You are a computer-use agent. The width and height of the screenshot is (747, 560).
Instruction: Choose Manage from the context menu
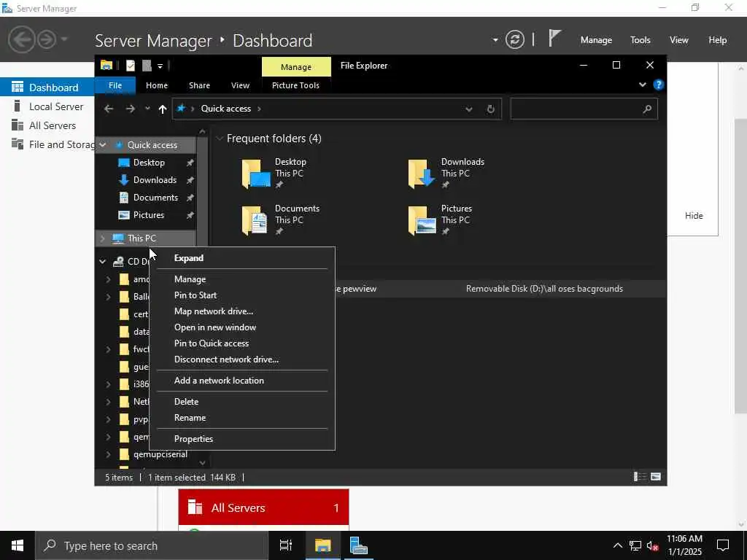point(242,279)
